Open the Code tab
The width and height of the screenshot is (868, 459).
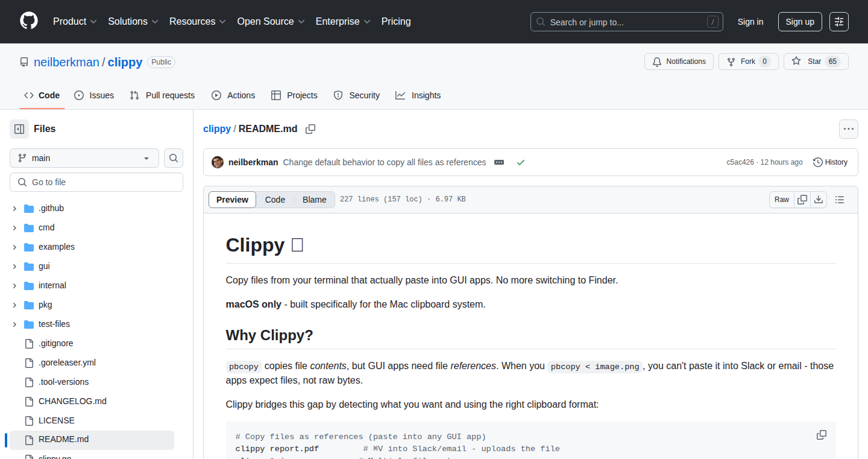coord(42,95)
